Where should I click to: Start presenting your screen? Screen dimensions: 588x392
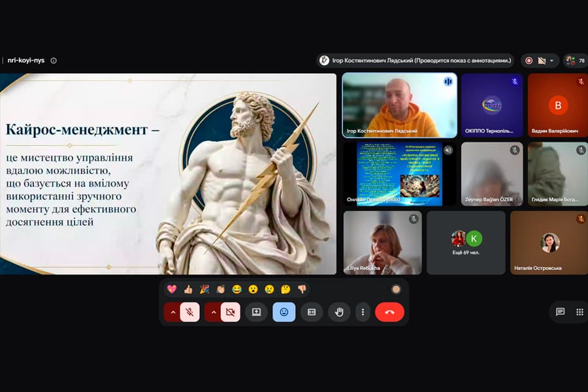(257, 312)
